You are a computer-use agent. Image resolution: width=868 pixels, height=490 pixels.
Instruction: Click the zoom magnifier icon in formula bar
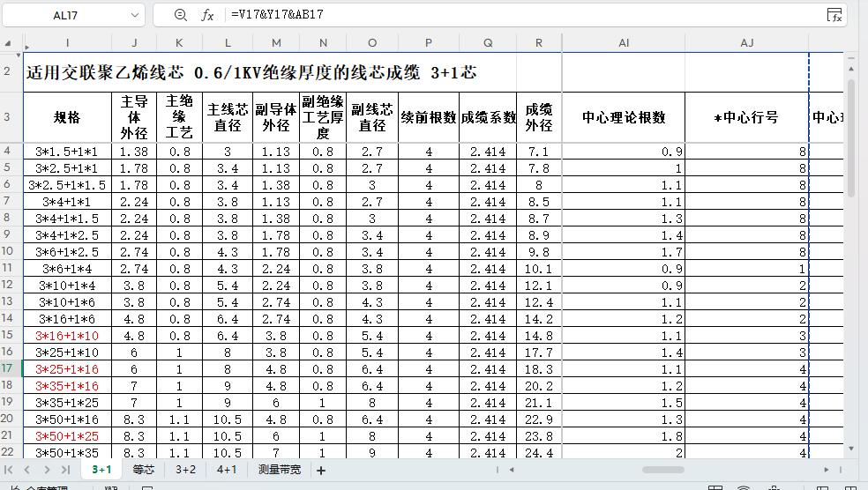[x=181, y=15]
